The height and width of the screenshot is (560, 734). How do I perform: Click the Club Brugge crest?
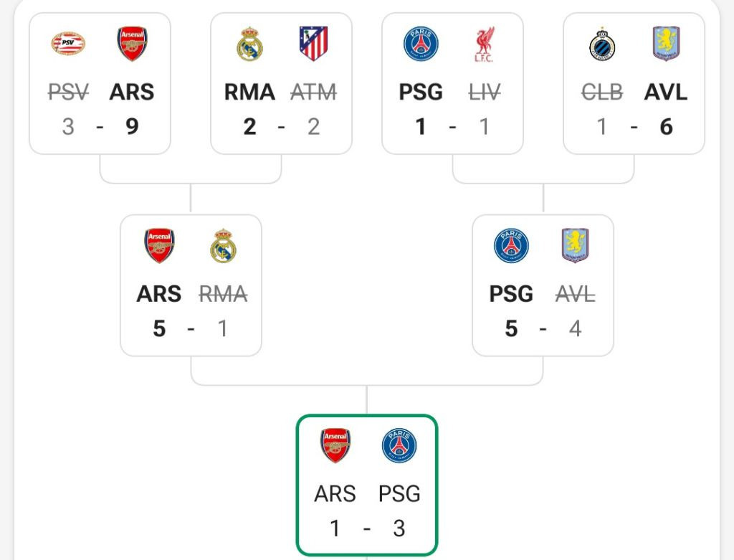click(602, 44)
